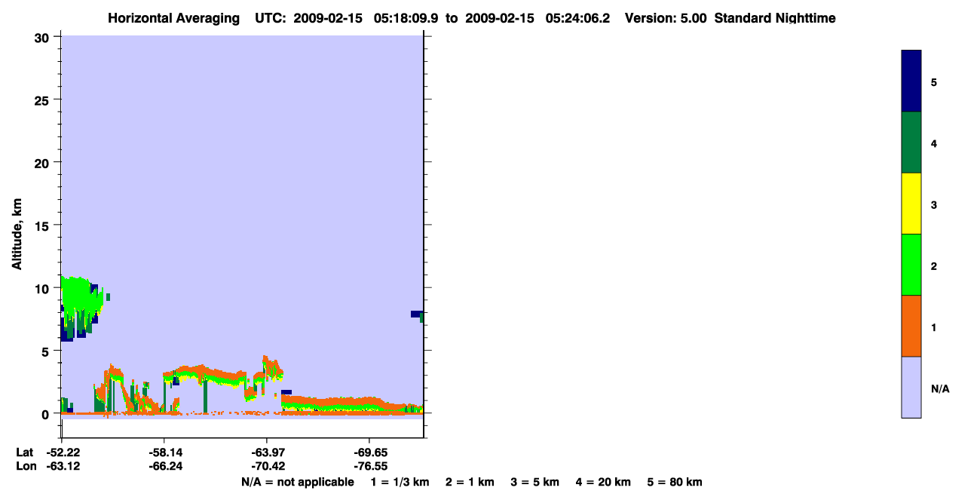Screen dimensions: 980x503
Task: Click the 'N/A = not applicable' legend text
Action: point(297,482)
